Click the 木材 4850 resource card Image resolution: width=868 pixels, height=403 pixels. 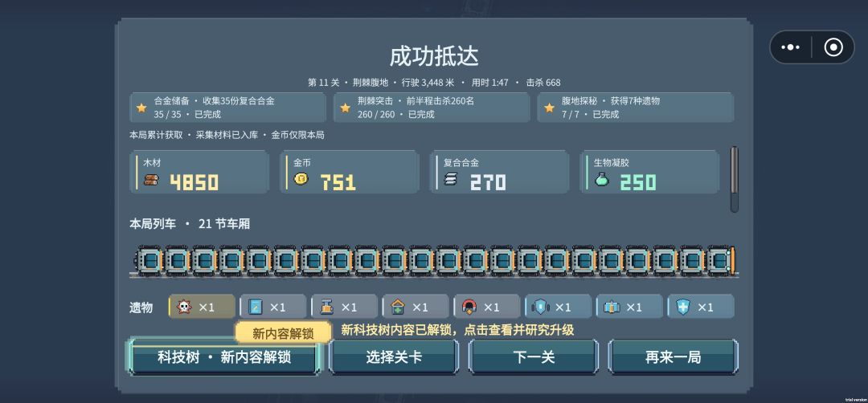[x=199, y=172]
